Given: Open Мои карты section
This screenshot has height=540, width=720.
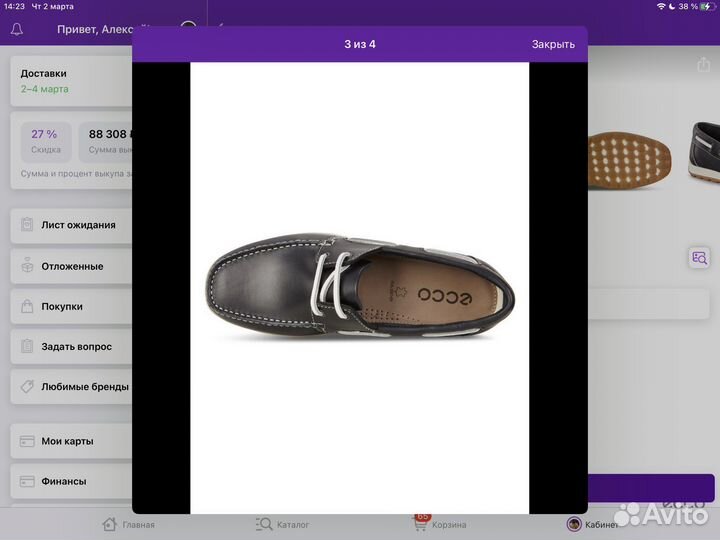Looking at the screenshot, I should click(72, 441).
